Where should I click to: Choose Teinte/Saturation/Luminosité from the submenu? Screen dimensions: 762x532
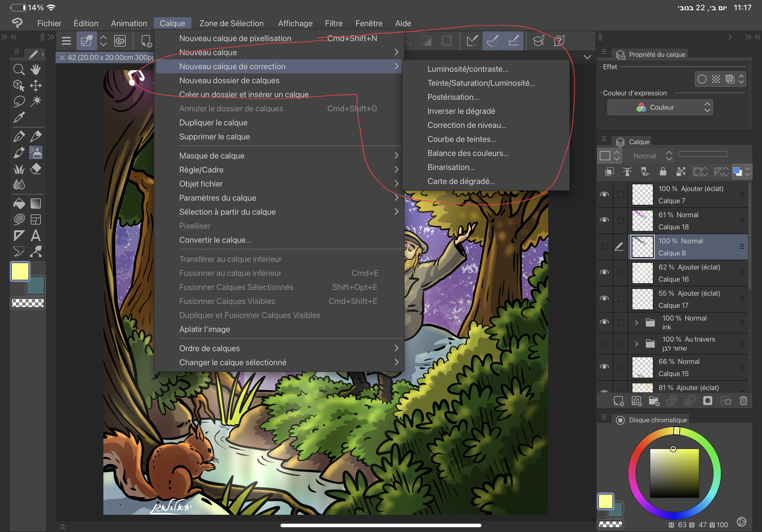pyautogui.click(x=481, y=83)
